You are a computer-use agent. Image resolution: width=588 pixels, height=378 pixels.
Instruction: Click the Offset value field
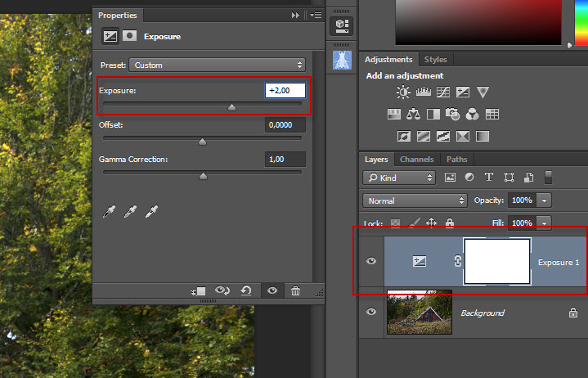285,125
